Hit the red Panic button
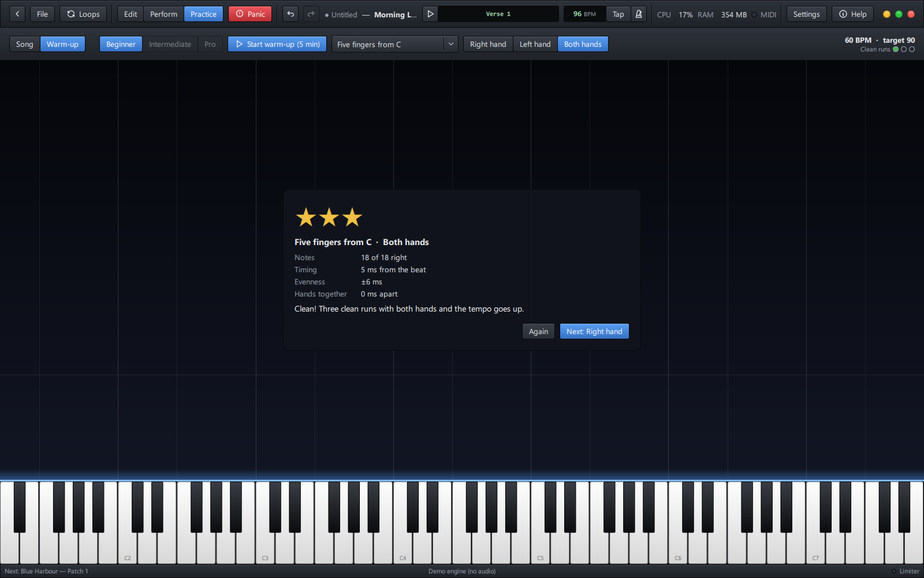Screen dimensions: 924x578 pyautogui.click(x=250, y=14)
